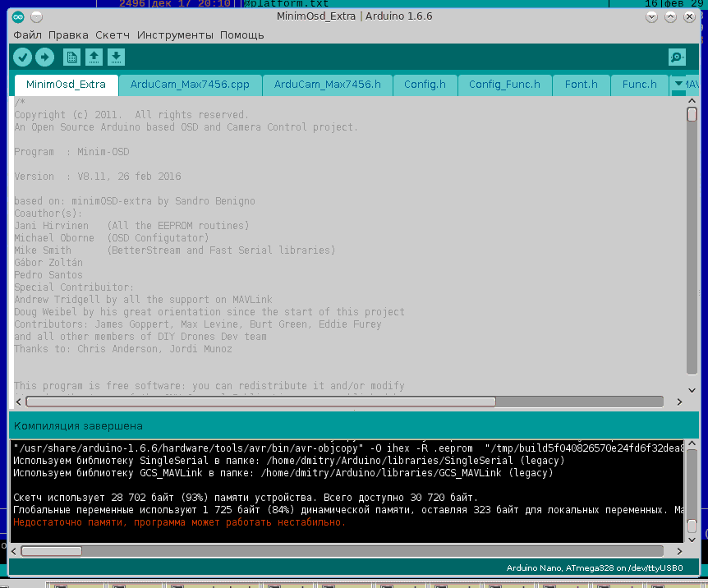Screen dimensions: 708x588
Task: Open the Config_Func.h tab
Action: click(504, 85)
